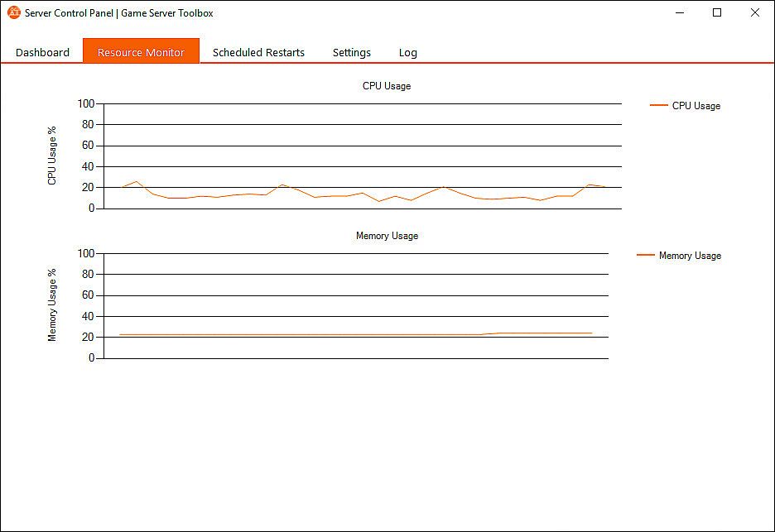Click the CPU Usage legend color swatch

(x=659, y=105)
